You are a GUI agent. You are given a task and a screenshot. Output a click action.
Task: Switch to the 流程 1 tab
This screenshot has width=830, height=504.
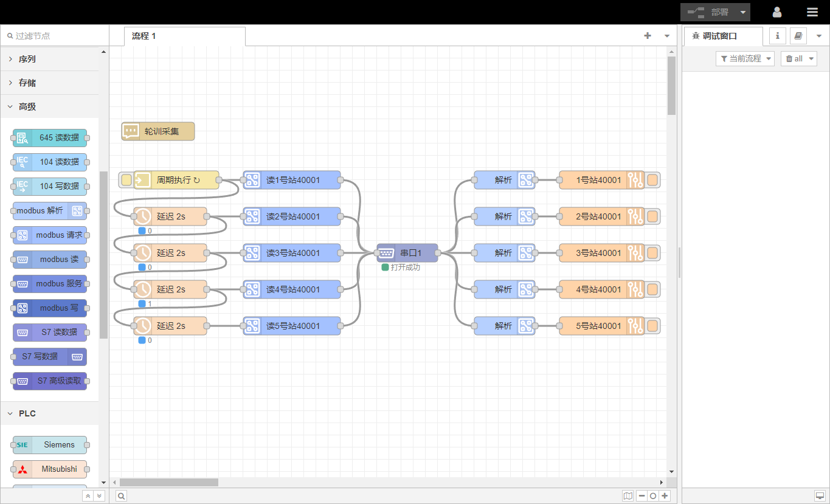[144, 36]
